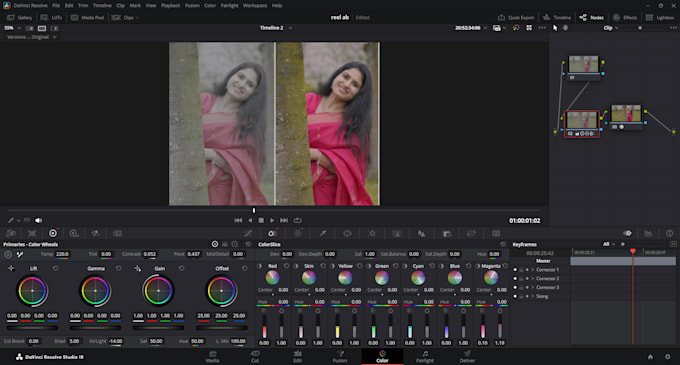The height and width of the screenshot is (365, 680).
Task: Toggle Sizing keyframe enable dot
Action: [515, 297]
